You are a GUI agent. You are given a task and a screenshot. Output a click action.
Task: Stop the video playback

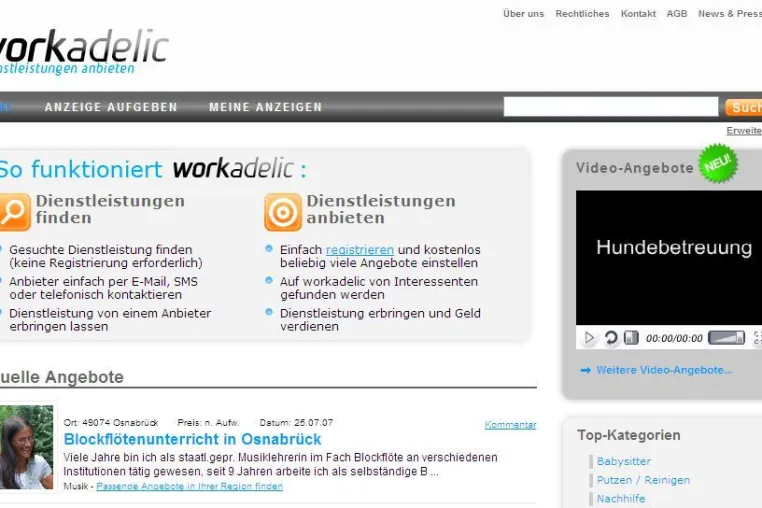click(x=631, y=337)
